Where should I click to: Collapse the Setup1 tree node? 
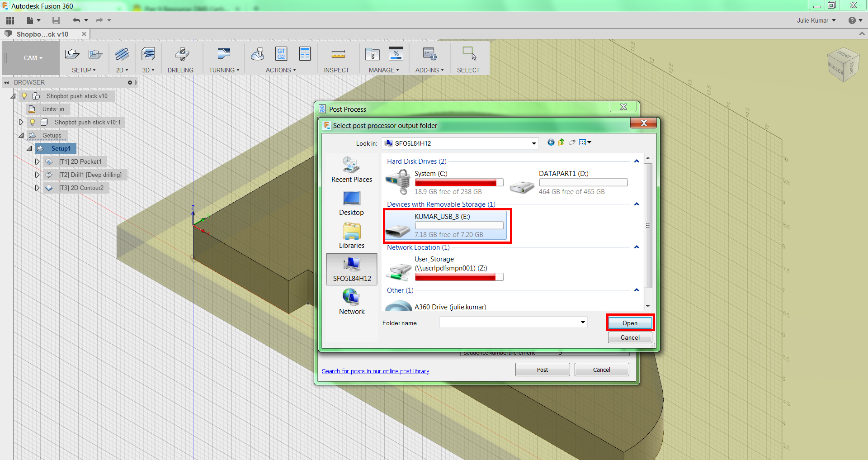point(29,148)
